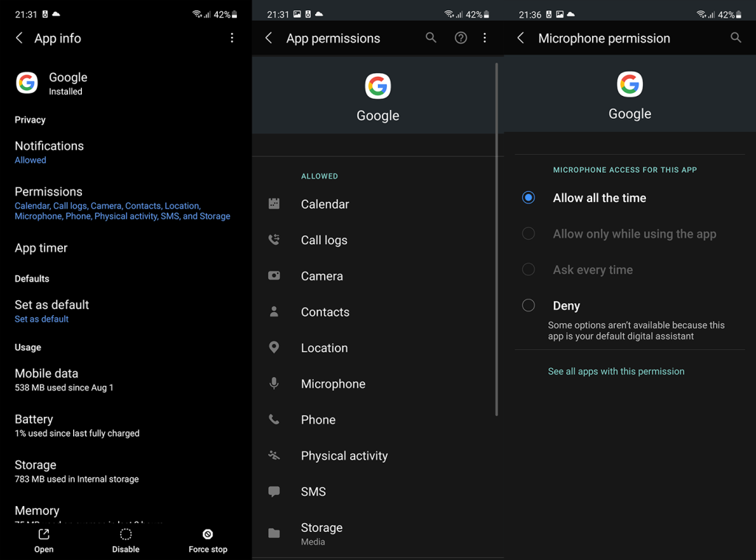Tap the Physical activity icon
756x560 pixels.
point(274,455)
